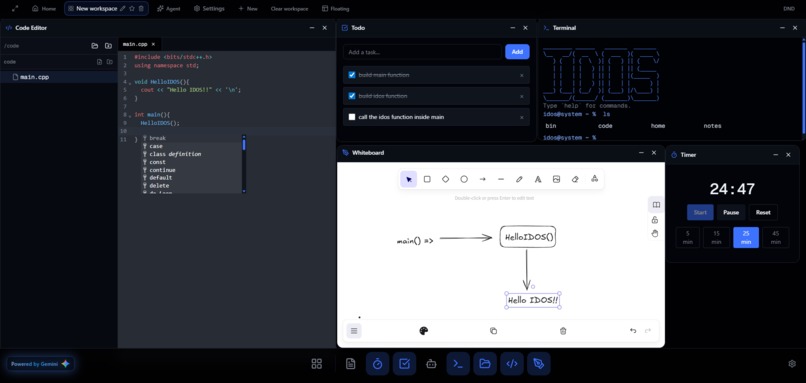The height and width of the screenshot is (383, 806).
Task: Toggle the Whiteboard lock icon
Action: pyautogui.click(x=655, y=220)
